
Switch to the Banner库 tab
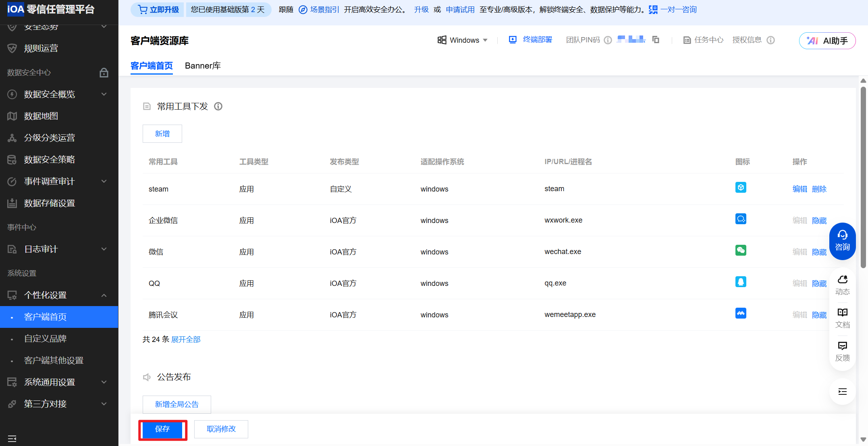coord(203,65)
